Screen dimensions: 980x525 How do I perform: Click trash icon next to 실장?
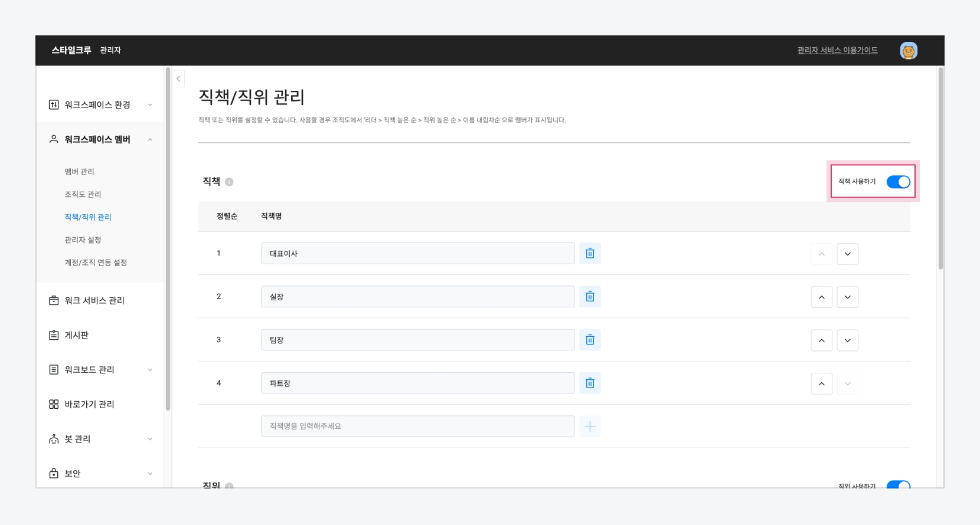[x=590, y=297]
